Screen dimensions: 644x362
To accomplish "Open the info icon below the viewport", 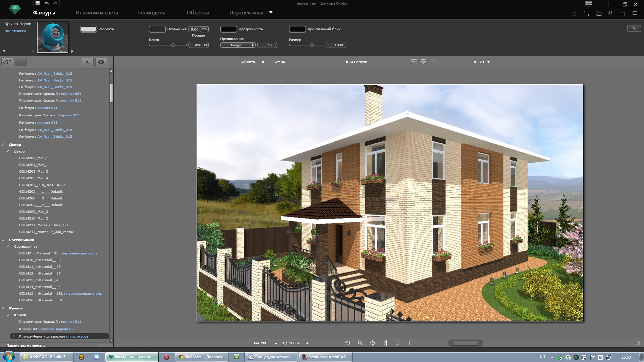I will (x=410, y=343).
